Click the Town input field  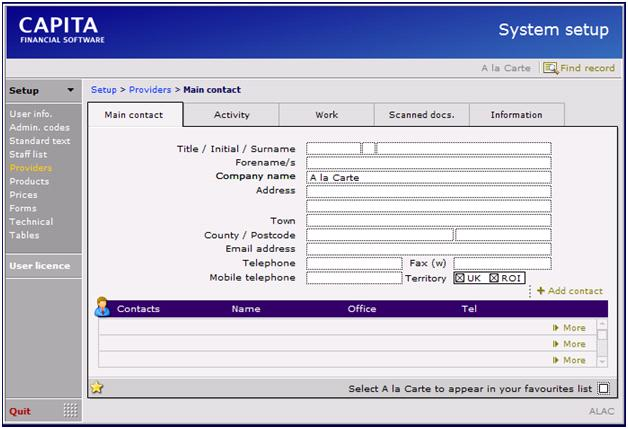pos(429,220)
